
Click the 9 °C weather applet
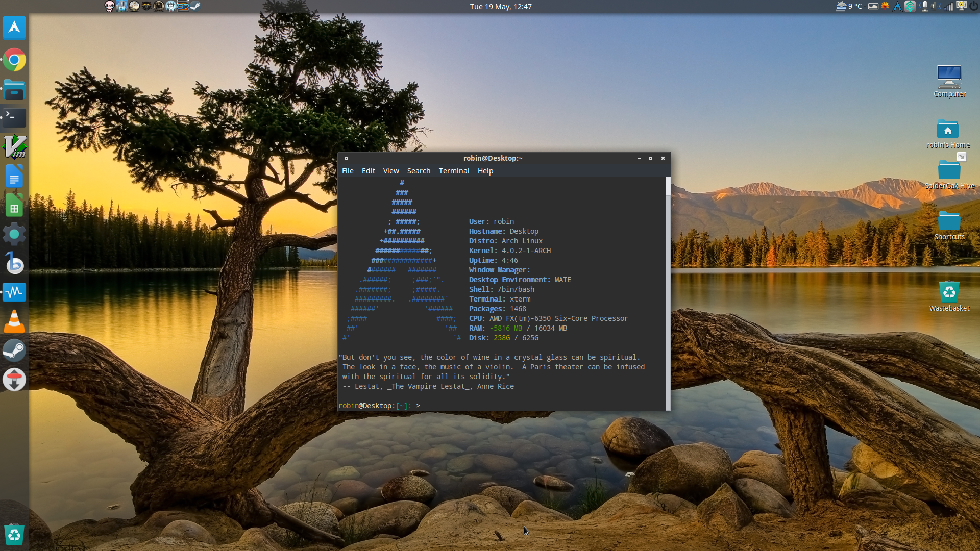tap(849, 6)
